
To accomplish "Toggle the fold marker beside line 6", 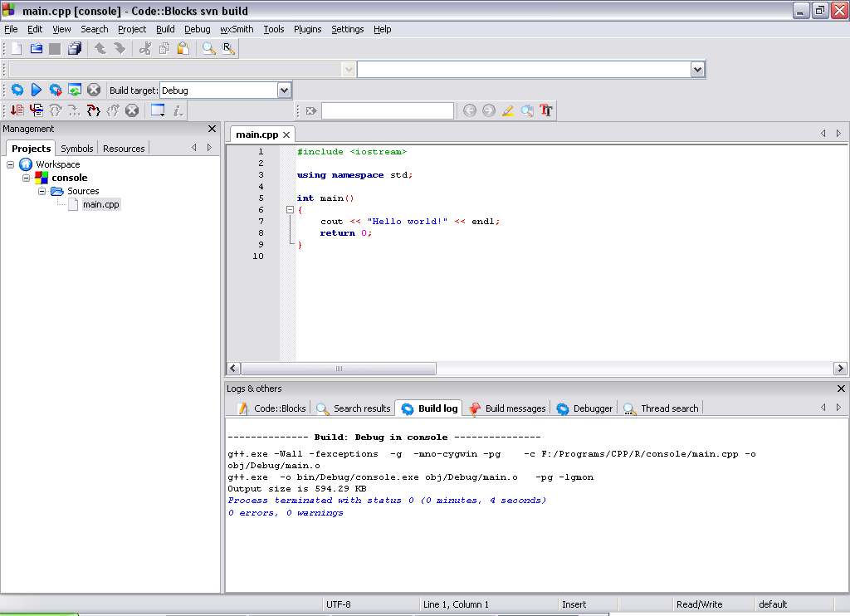I will (290, 210).
